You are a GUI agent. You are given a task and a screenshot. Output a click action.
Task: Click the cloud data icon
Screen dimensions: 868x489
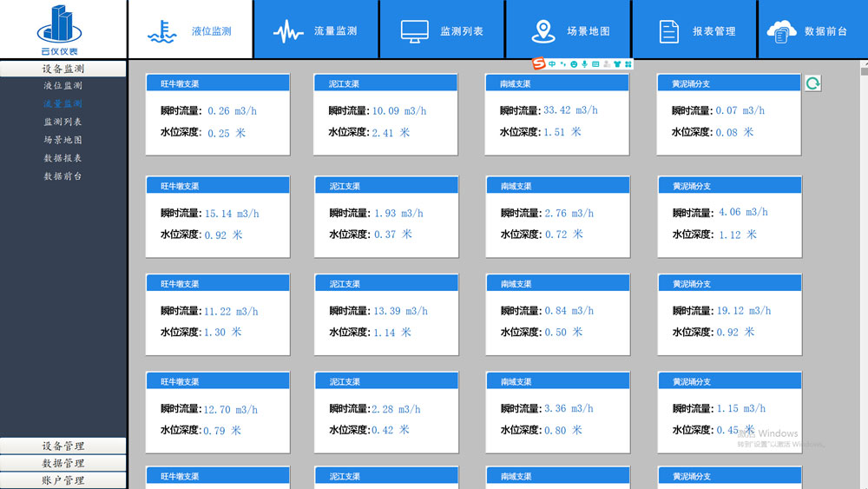pos(781,31)
